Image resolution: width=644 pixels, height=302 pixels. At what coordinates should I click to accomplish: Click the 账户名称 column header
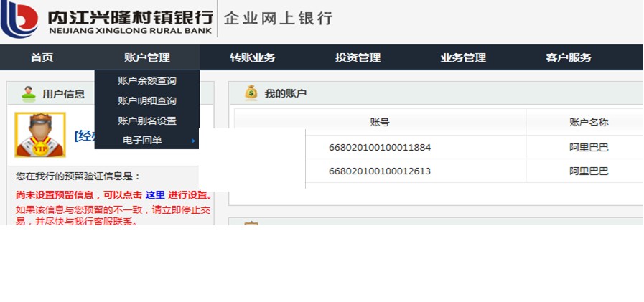(588, 123)
